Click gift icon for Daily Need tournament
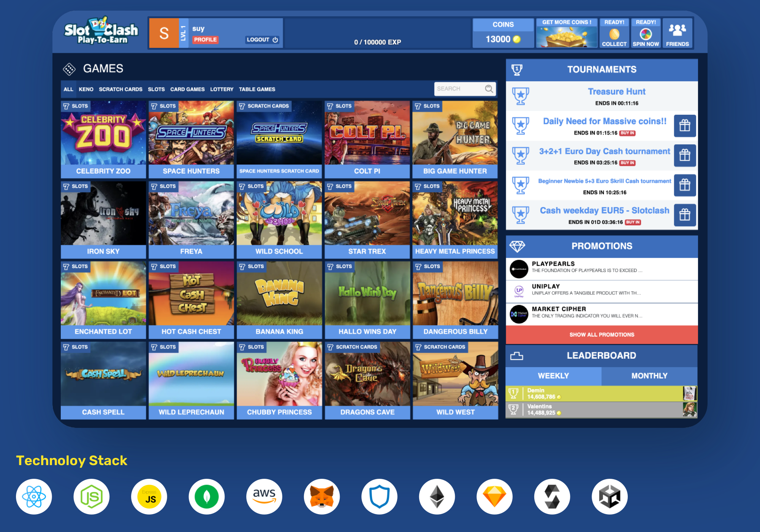This screenshot has height=532, width=760. click(x=685, y=126)
